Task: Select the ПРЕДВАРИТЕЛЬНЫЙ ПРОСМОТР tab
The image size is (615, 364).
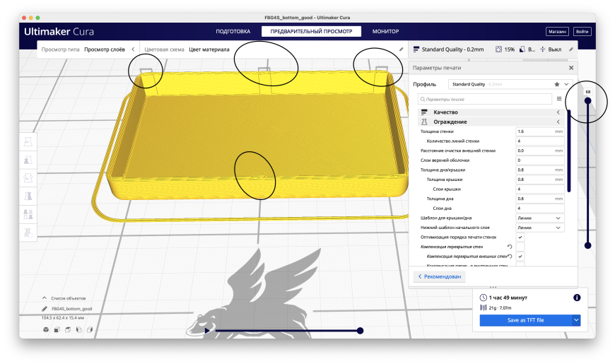Action: (x=311, y=31)
